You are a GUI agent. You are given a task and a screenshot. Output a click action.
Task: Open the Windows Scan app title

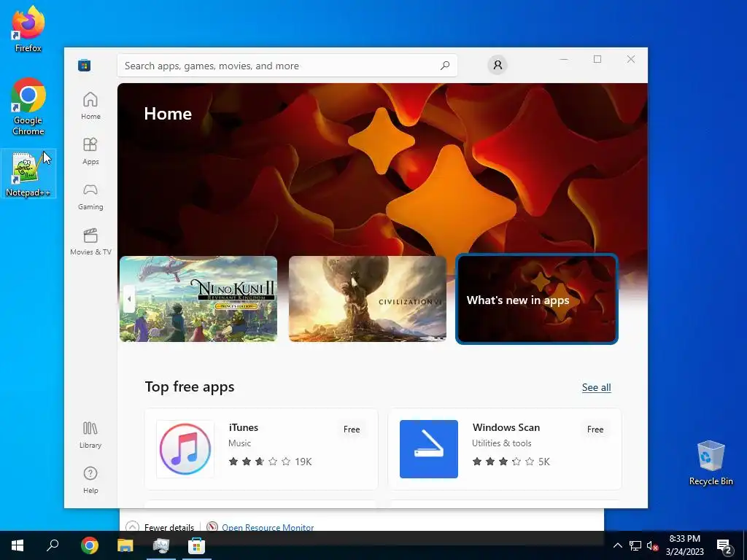click(x=506, y=427)
